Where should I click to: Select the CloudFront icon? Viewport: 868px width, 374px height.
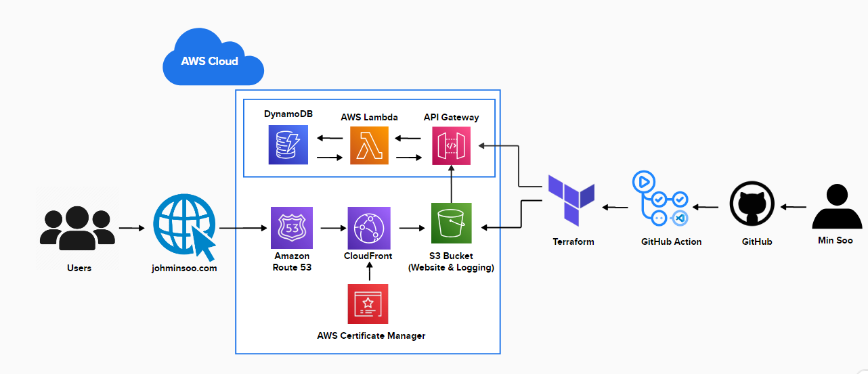[369, 228]
